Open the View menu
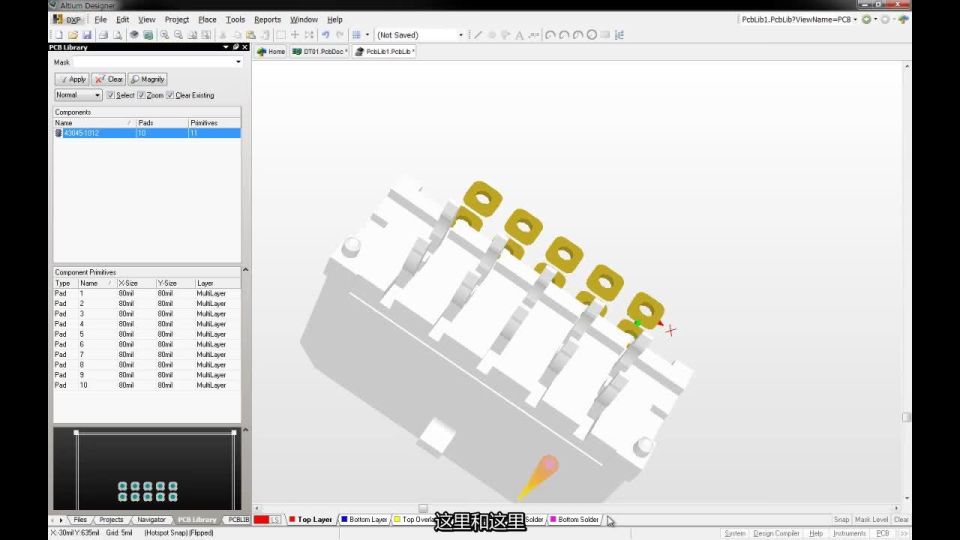This screenshot has height=540, width=960. click(146, 20)
